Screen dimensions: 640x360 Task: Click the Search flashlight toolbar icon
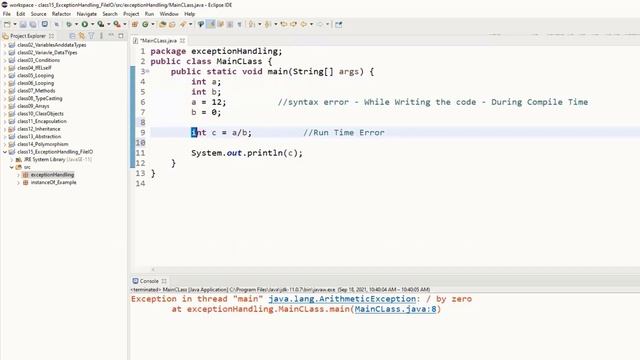[183, 24]
